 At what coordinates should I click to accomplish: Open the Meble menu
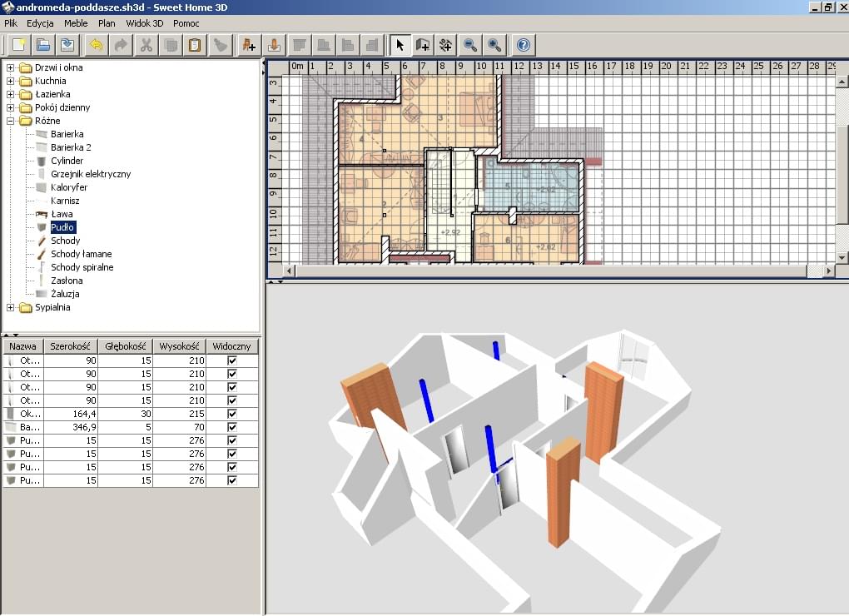pos(76,23)
